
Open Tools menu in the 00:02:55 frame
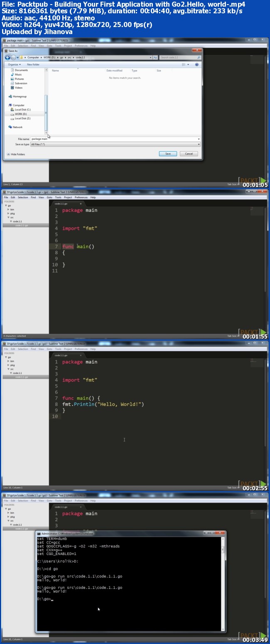(58, 349)
